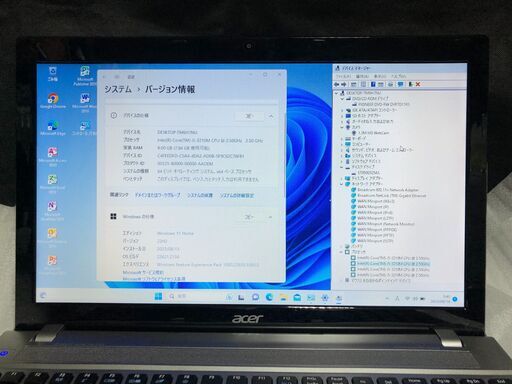Click the red X uninstall icon in Device Manager
The height and width of the screenshot is (384, 512).
click(x=418, y=84)
